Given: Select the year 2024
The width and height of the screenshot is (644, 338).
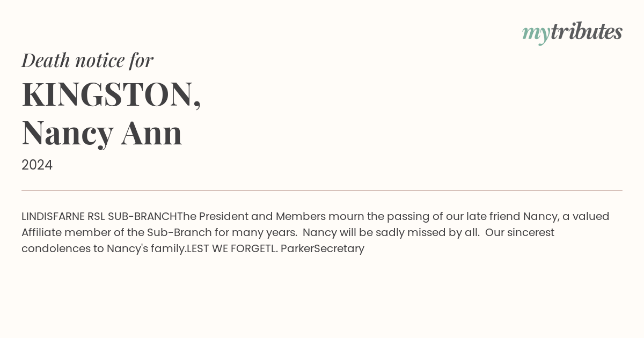Looking at the screenshot, I should 37,165.
